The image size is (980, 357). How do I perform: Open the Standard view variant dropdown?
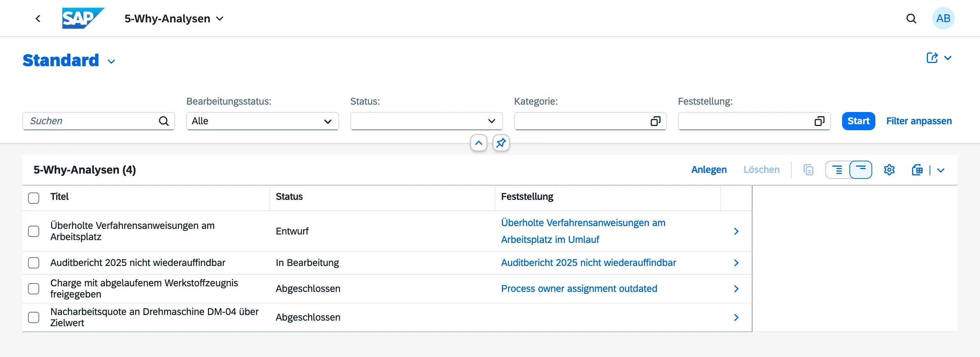[x=111, y=61]
